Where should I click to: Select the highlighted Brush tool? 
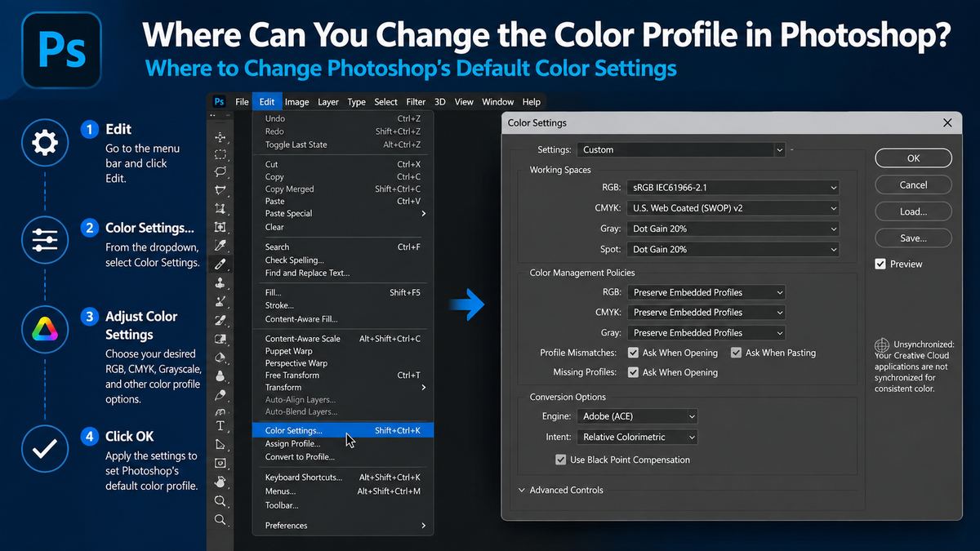pos(220,264)
